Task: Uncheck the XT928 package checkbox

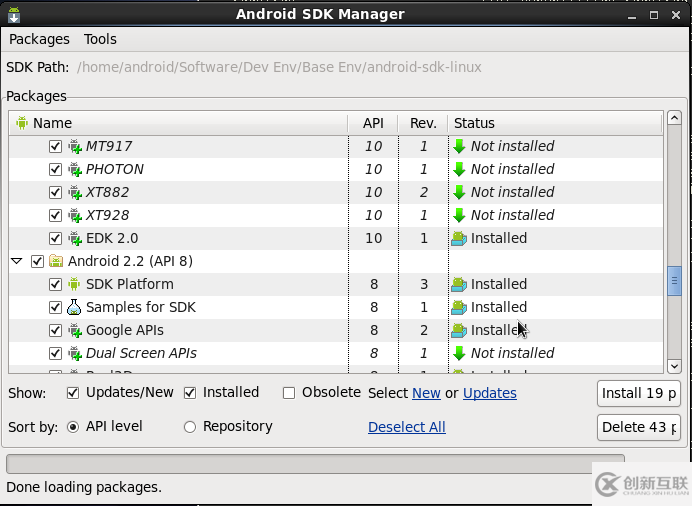Action: 55,215
